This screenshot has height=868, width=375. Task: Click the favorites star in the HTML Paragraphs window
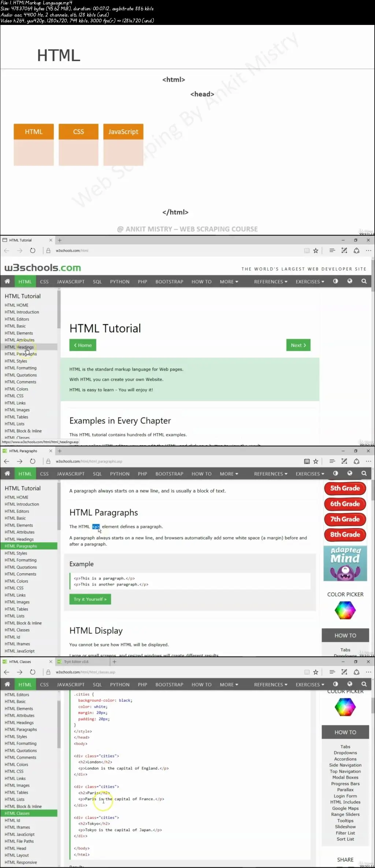316,461
